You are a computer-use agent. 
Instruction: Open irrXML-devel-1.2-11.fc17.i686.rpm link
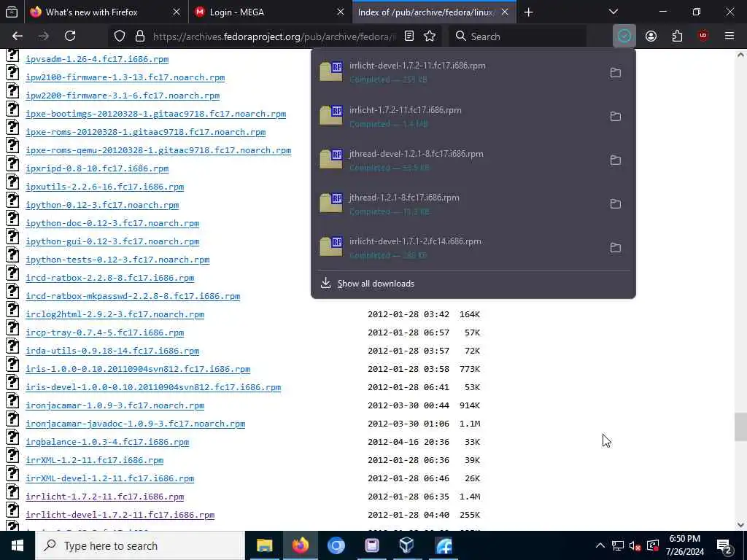click(110, 478)
